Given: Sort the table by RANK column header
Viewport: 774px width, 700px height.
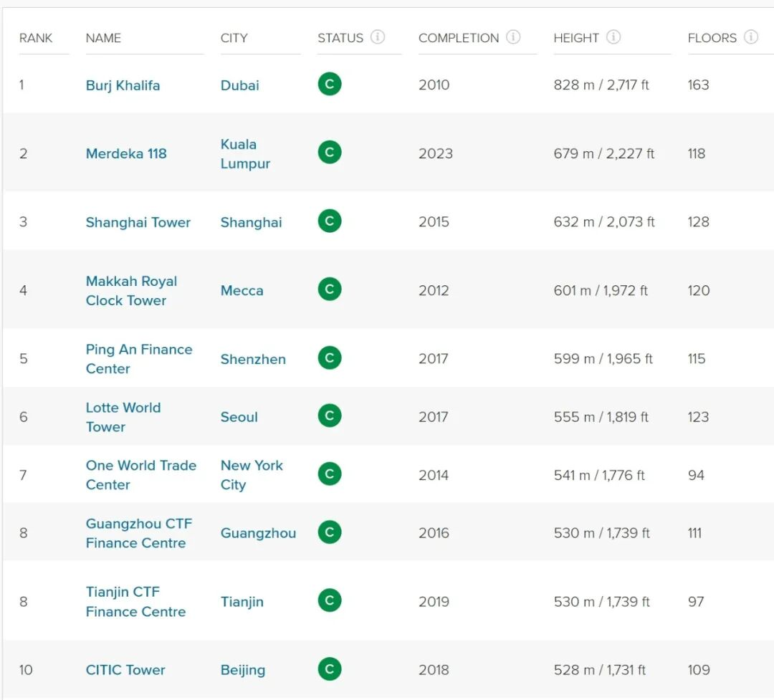Looking at the screenshot, I should [36, 38].
